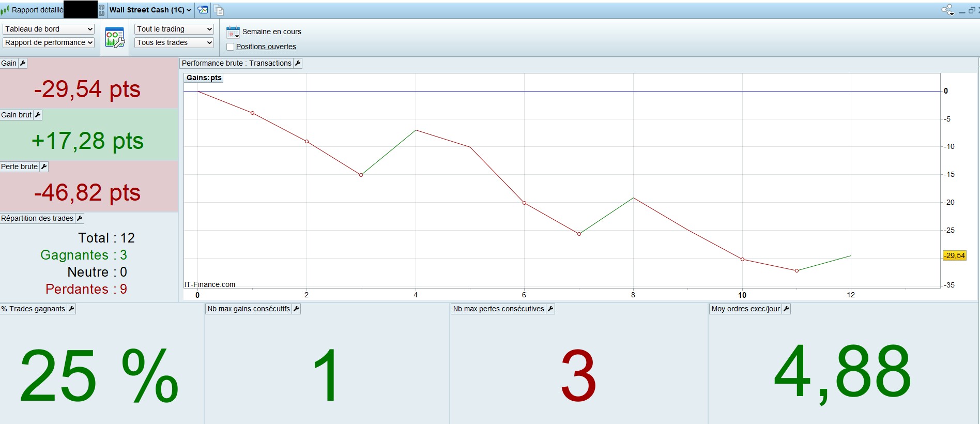Click the candlestick report icon in title bar
Screen dimensions: 980x424
[5, 10]
